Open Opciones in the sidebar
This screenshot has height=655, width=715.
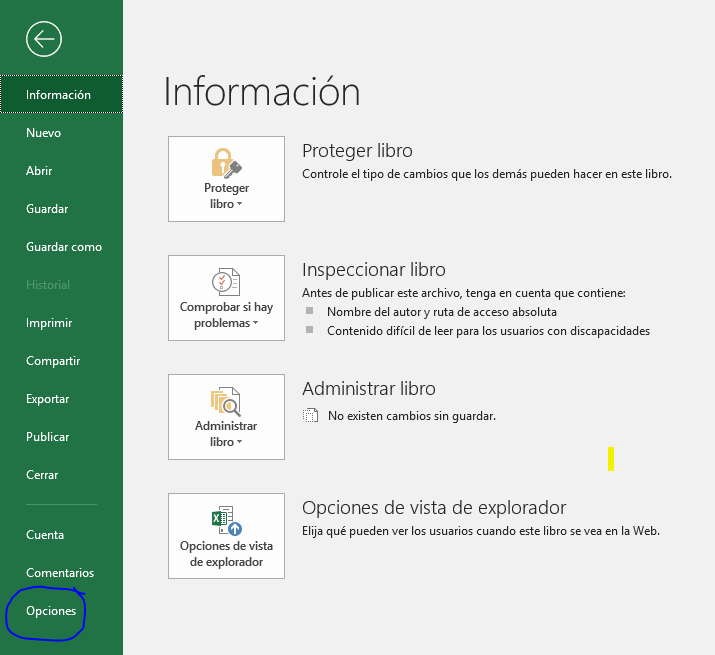62,611
